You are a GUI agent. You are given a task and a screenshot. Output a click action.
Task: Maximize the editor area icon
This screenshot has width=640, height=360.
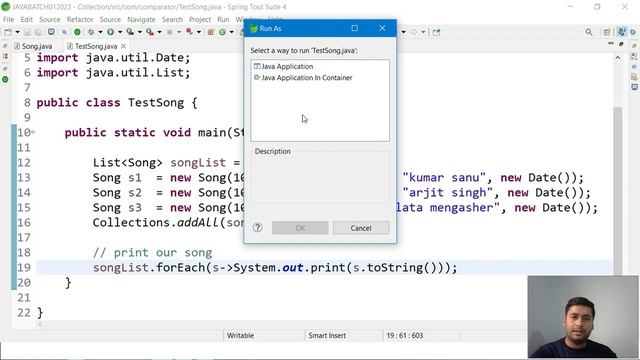[x=621, y=44]
